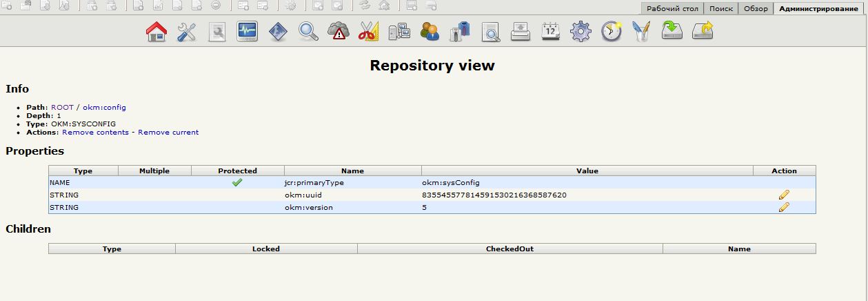This screenshot has height=301, width=868.
Task: Click the scanner/printer tray icon
Action: point(521,32)
